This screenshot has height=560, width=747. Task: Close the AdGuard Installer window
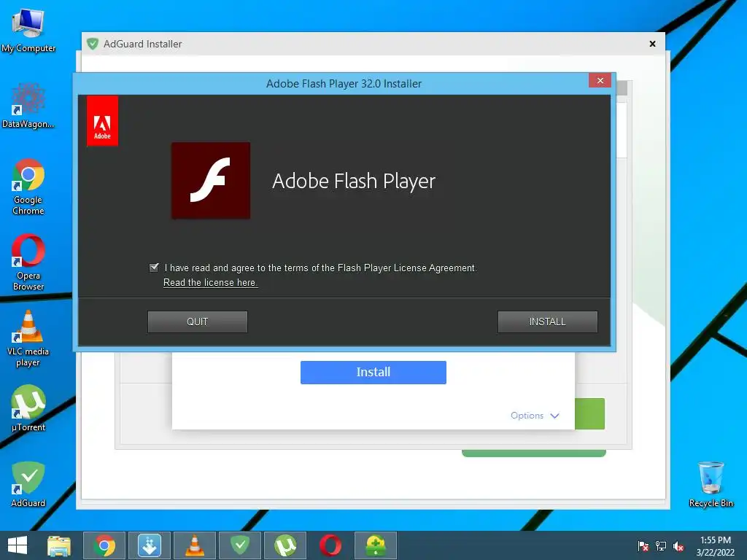click(x=653, y=44)
